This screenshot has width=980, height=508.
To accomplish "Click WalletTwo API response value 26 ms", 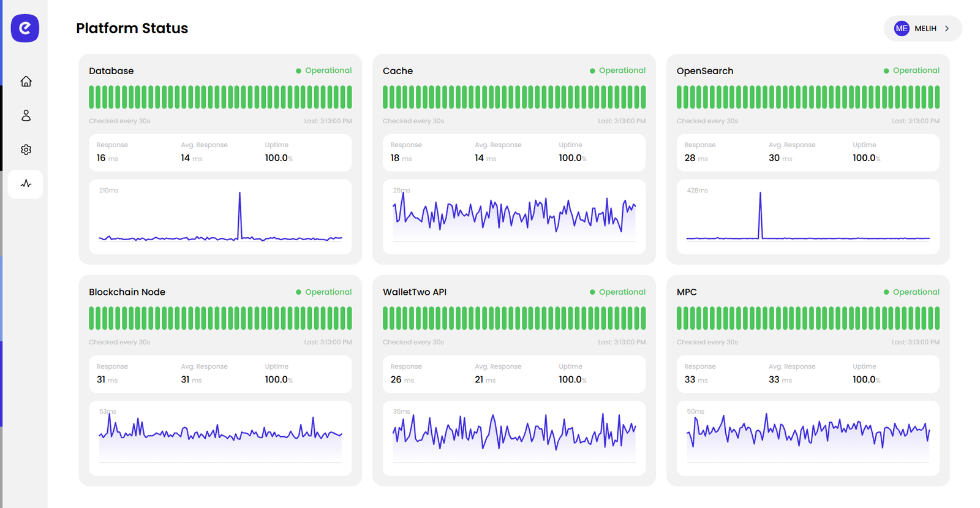I will [402, 380].
